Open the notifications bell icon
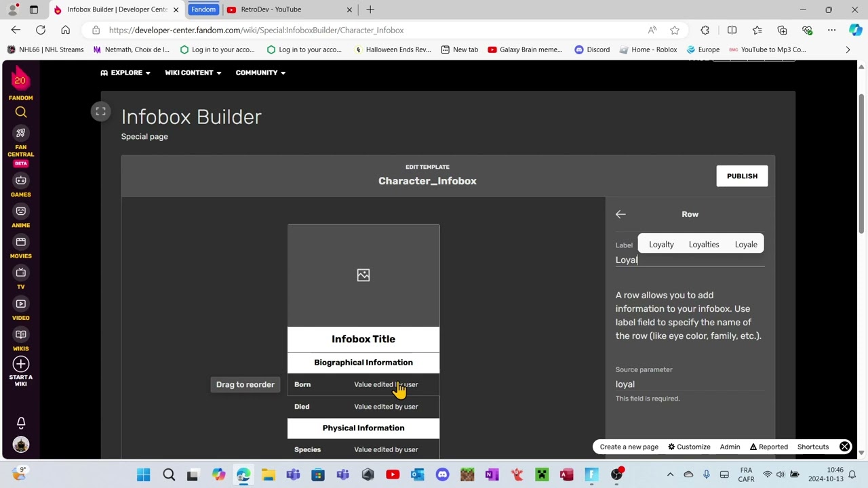Image resolution: width=868 pixels, height=488 pixels. (x=21, y=423)
